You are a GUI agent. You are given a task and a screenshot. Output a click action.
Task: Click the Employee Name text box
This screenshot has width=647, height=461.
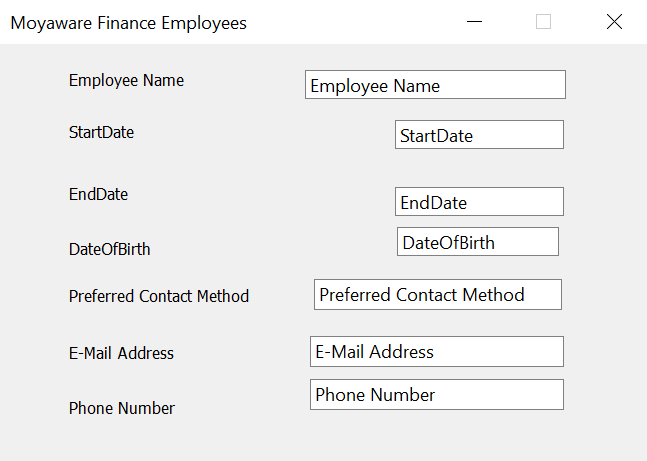(435, 85)
